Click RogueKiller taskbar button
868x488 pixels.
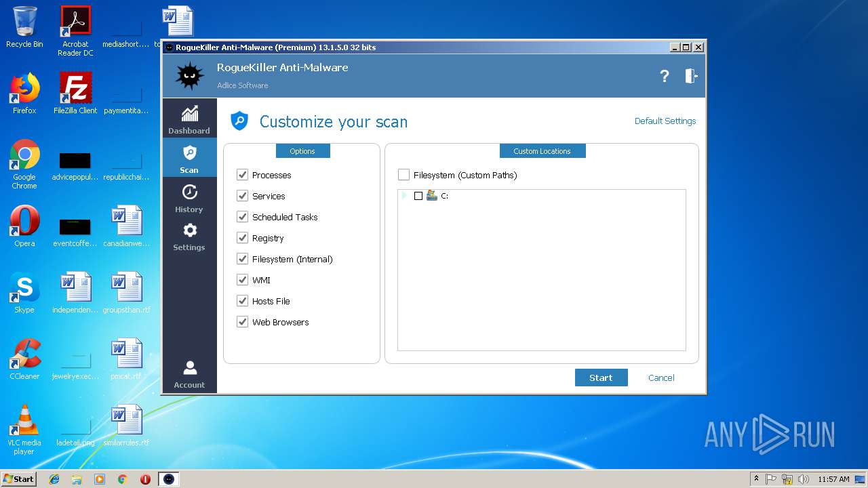pyautogui.click(x=169, y=479)
